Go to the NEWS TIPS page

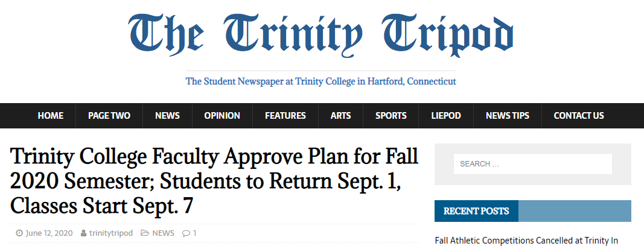[508, 116]
